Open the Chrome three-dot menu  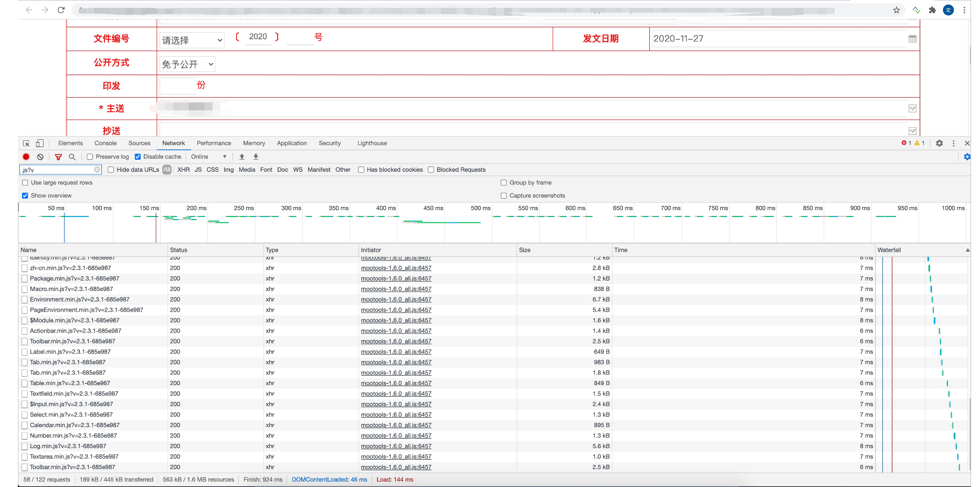click(964, 10)
